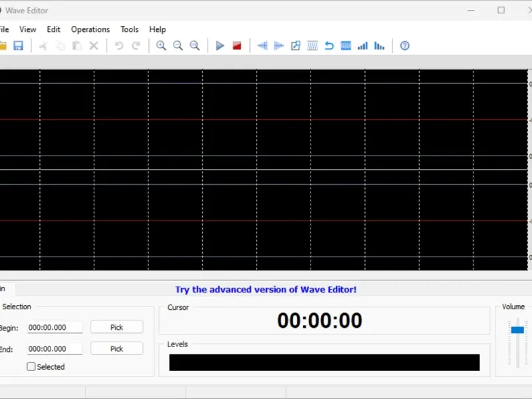Apply the Fade Out effect icon

point(279,46)
